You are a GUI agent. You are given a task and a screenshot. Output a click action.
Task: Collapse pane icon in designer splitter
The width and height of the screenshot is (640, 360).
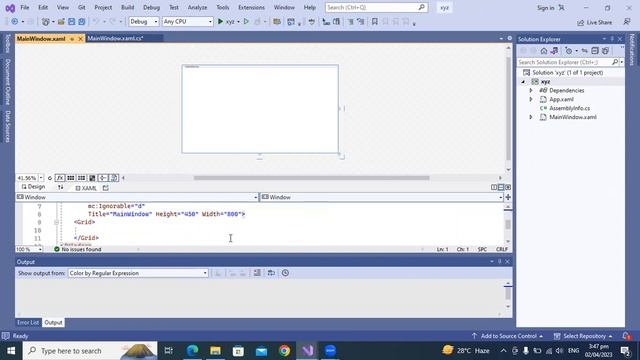pos(508,187)
